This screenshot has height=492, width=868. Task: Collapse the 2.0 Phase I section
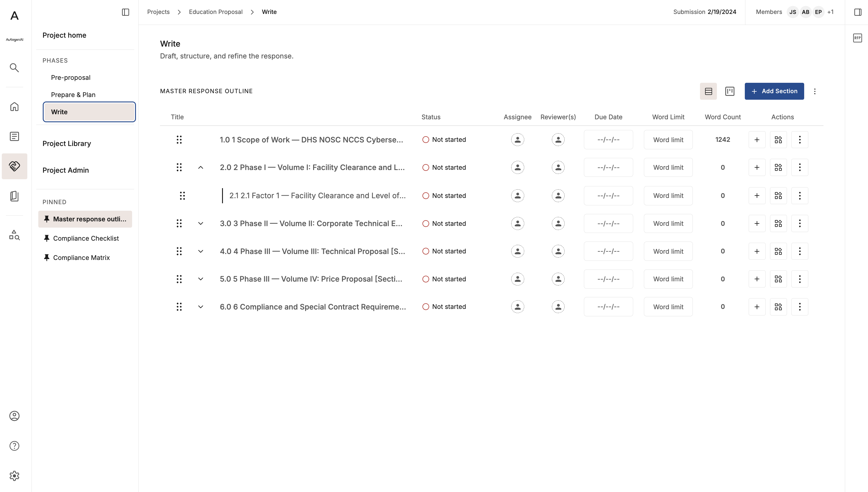tap(201, 168)
